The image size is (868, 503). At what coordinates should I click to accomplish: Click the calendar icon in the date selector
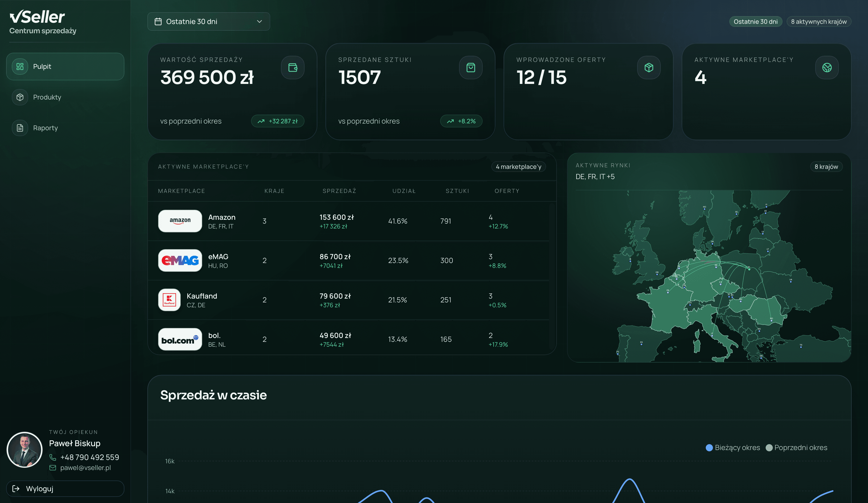tap(158, 21)
